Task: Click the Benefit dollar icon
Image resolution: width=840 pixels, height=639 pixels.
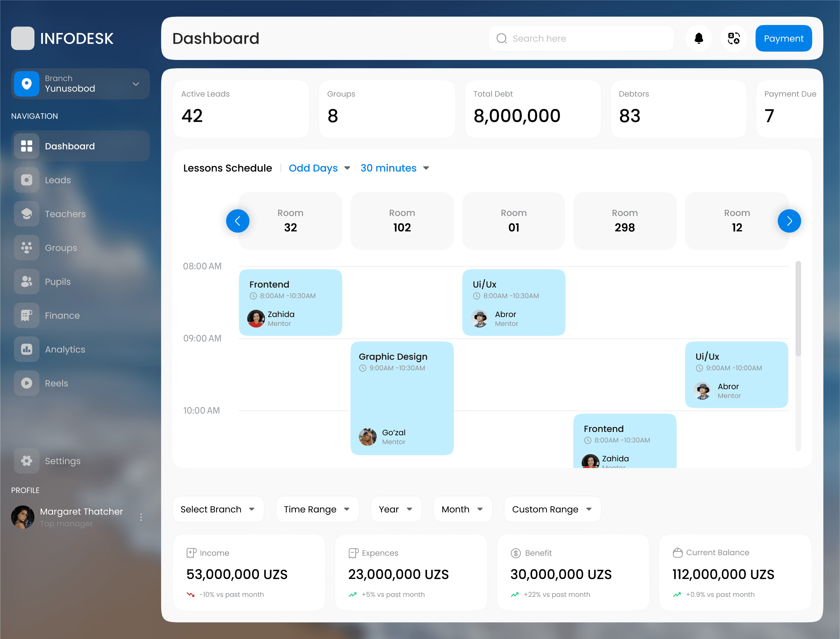Action: [516, 553]
